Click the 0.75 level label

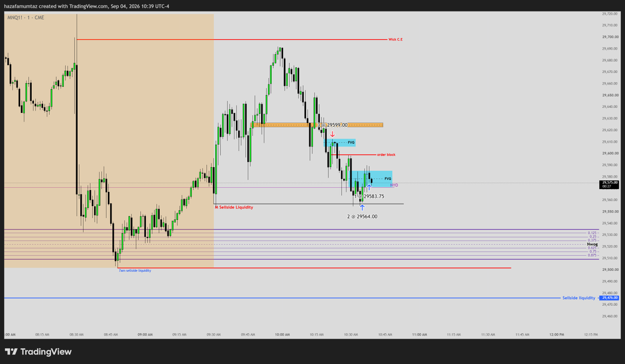pyautogui.click(x=593, y=251)
